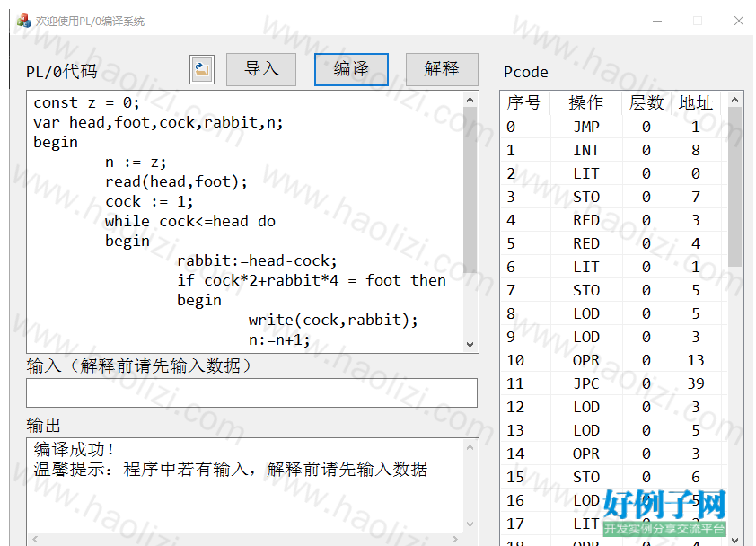This screenshot has width=756, height=546.
Task: Click the 解释 button
Action: point(442,69)
